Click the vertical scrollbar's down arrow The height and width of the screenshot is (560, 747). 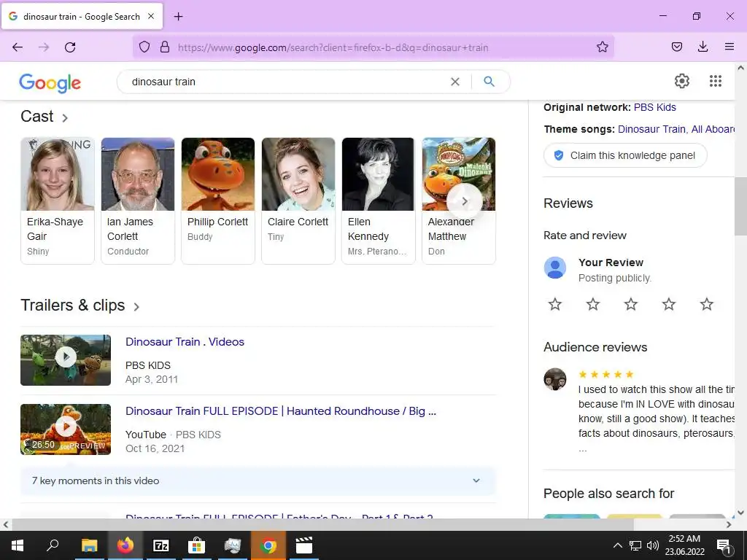tap(740, 513)
